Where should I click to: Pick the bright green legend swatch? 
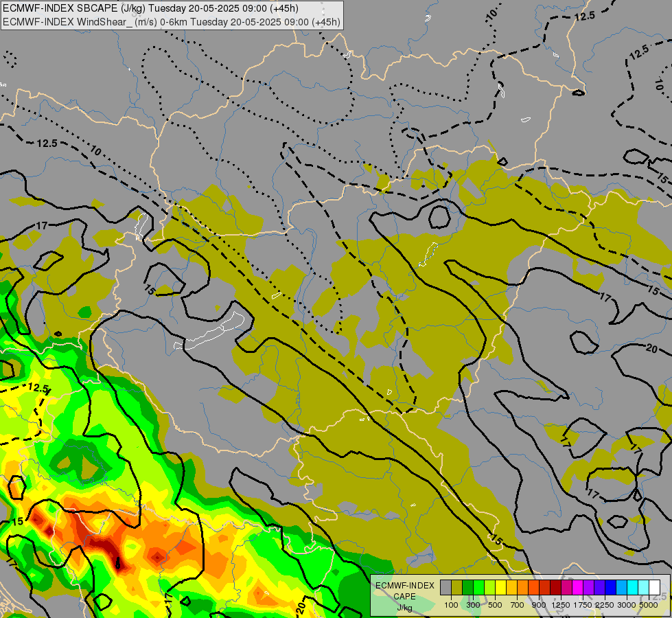point(478,588)
